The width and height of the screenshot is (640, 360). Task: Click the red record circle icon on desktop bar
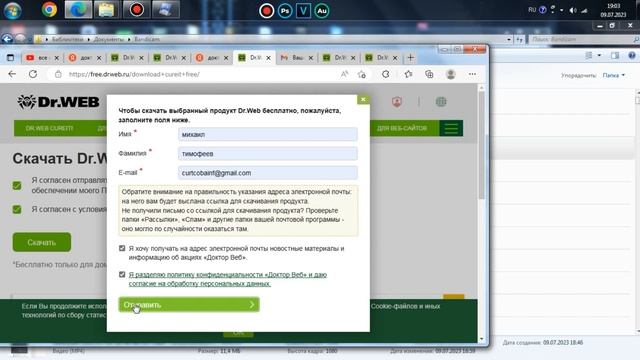tap(267, 11)
